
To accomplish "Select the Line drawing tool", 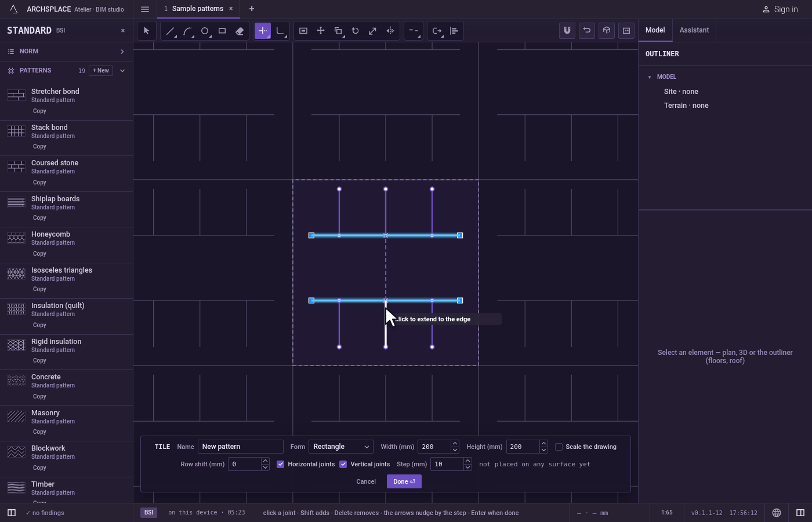I will click(170, 31).
